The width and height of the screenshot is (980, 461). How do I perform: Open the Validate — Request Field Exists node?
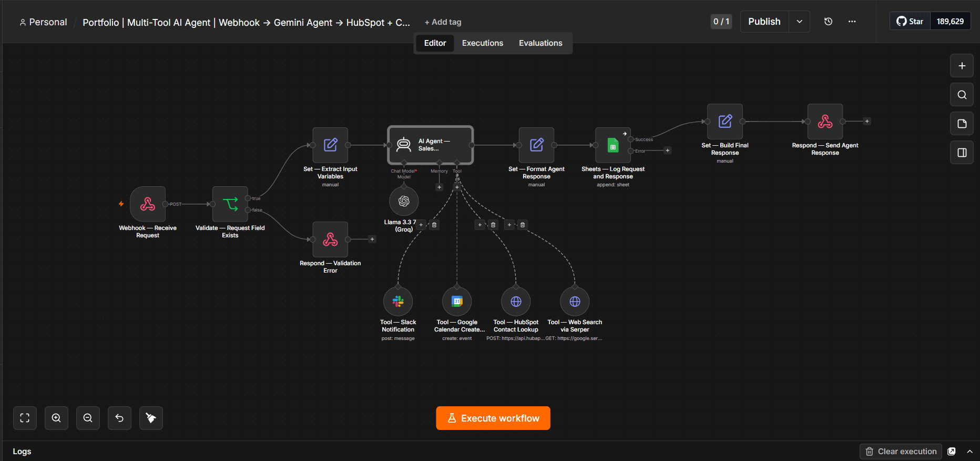tap(230, 204)
